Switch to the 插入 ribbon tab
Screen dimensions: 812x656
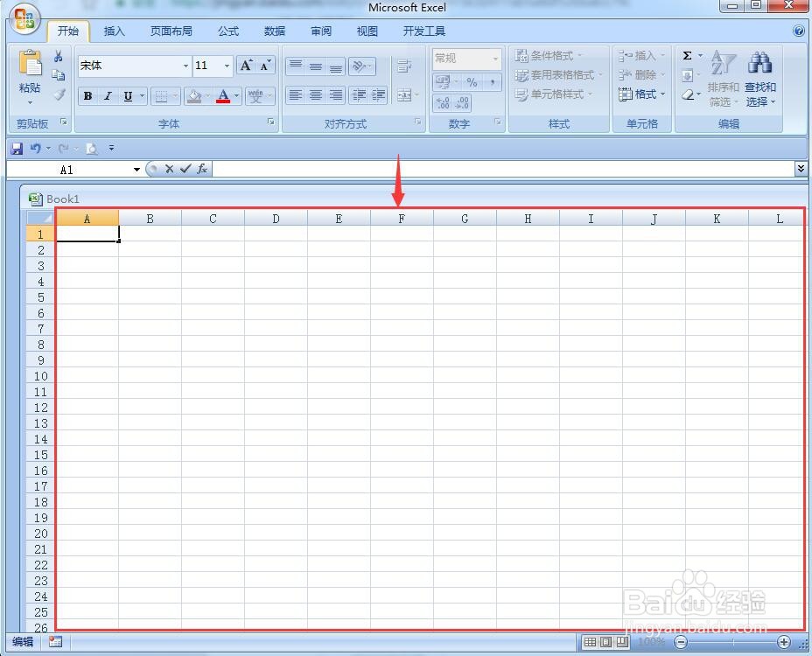click(x=114, y=31)
